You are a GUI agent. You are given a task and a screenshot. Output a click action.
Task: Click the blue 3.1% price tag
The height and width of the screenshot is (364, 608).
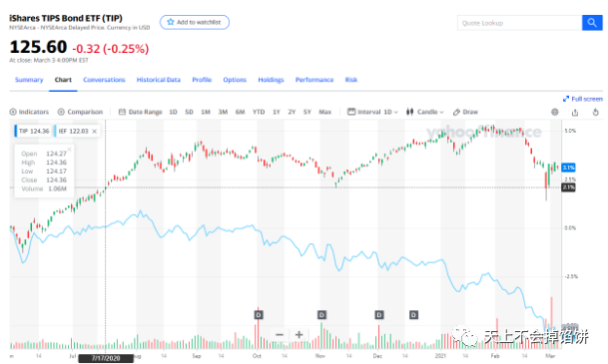click(x=568, y=168)
